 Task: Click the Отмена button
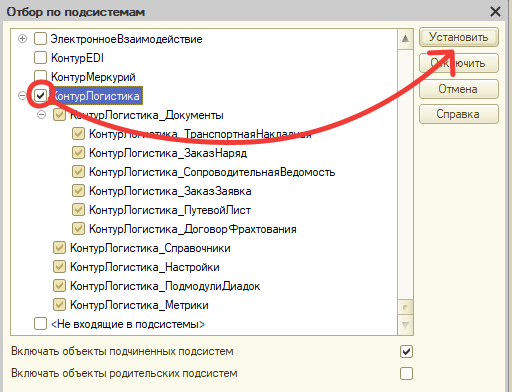tap(459, 89)
